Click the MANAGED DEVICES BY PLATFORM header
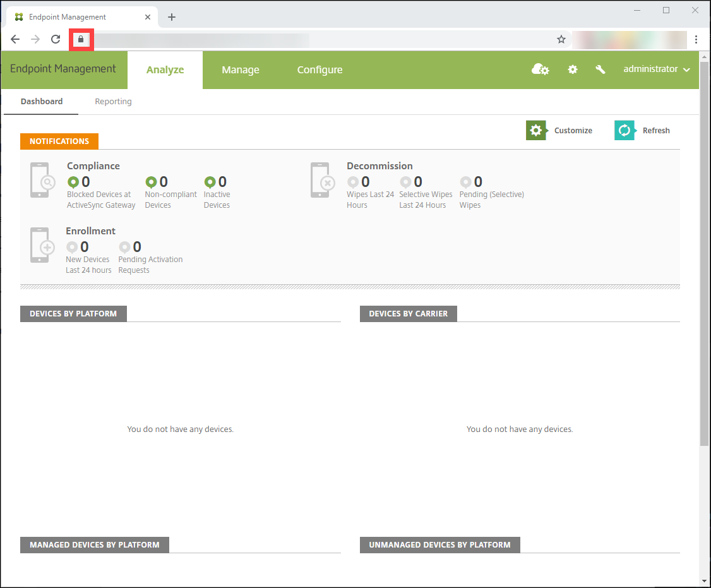This screenshot has height=588, width=711. pyautogui.click(x=95, y=545)
